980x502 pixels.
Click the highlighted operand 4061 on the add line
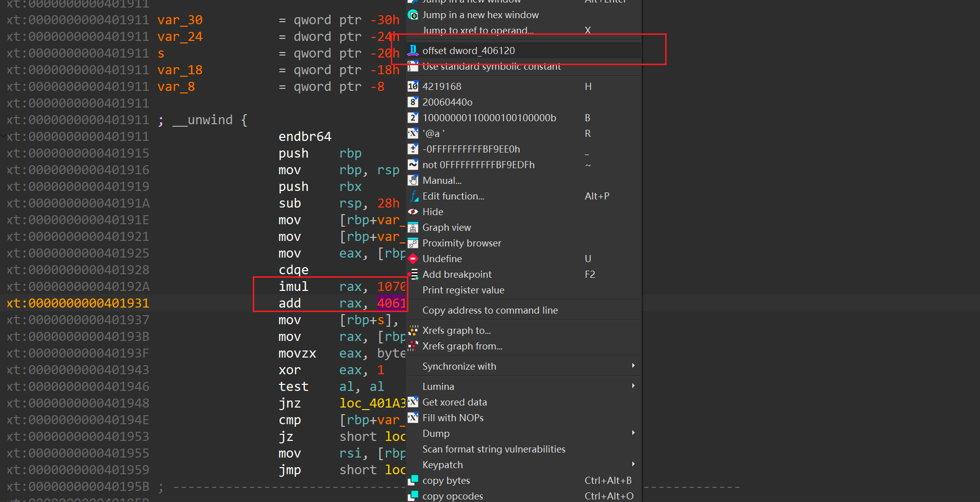point(391,303)
